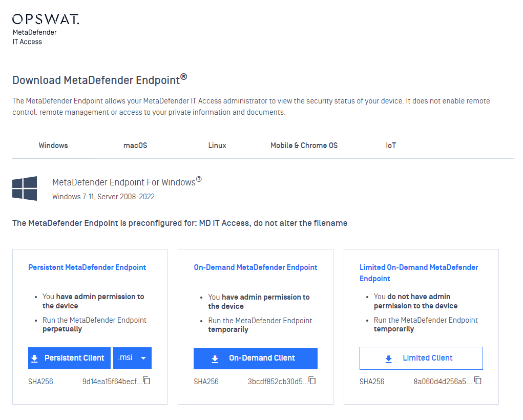Download the Limited Client
Image resolution: width=523 pixels, height=420 pixels.
click(421, 359)
